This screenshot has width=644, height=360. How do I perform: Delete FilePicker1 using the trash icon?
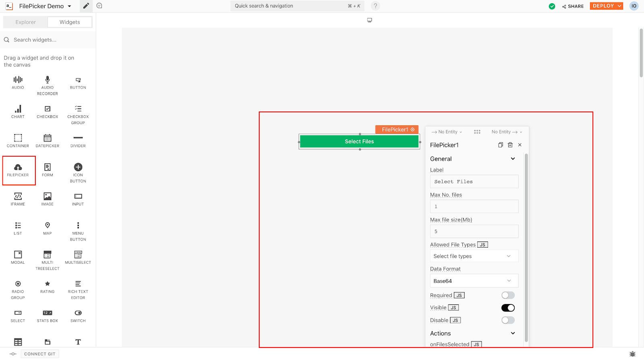(510, 145)
